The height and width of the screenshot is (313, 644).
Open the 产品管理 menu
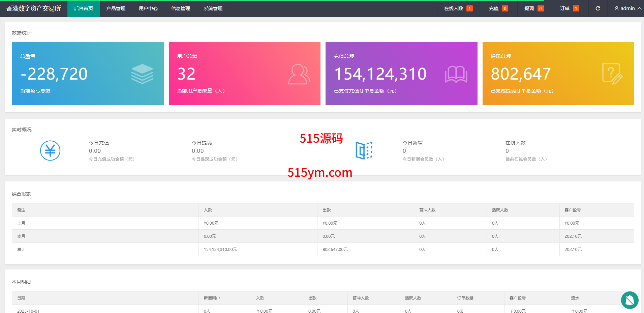click(x=116, y=8)
